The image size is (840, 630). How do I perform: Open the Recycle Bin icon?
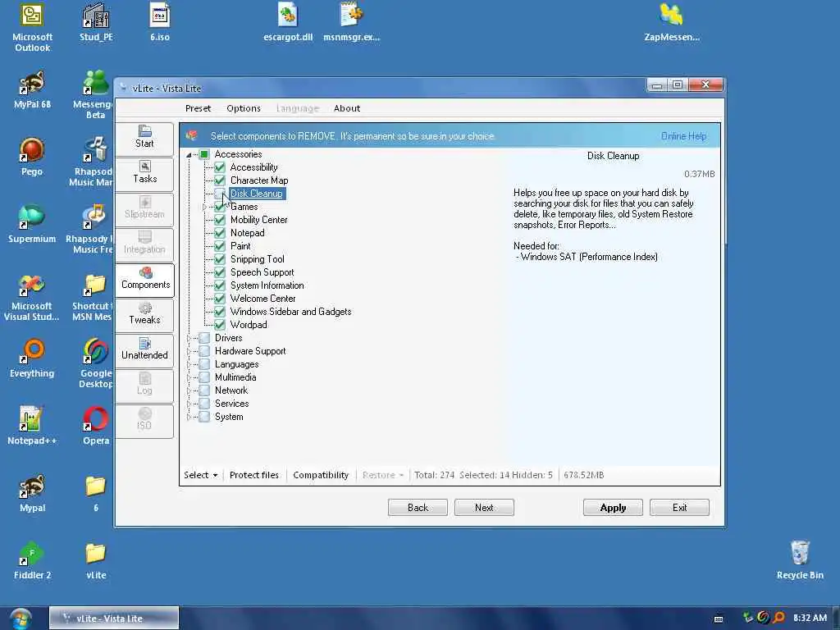[x=800, y=560]
